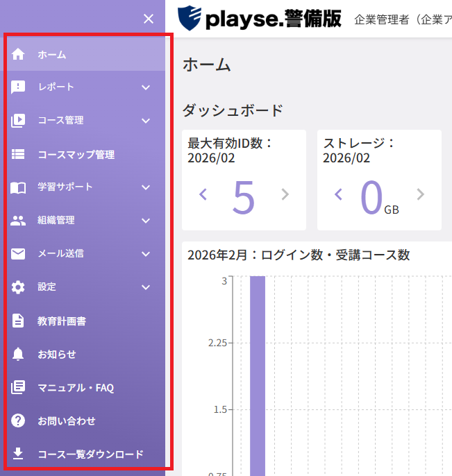Click the 最大有効ID数 value 5

tap(243, 197)
